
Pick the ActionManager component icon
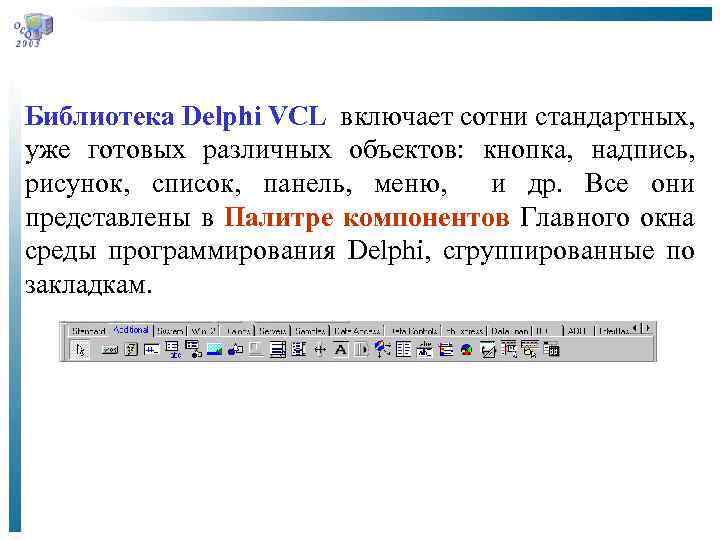tap(488, 350)
